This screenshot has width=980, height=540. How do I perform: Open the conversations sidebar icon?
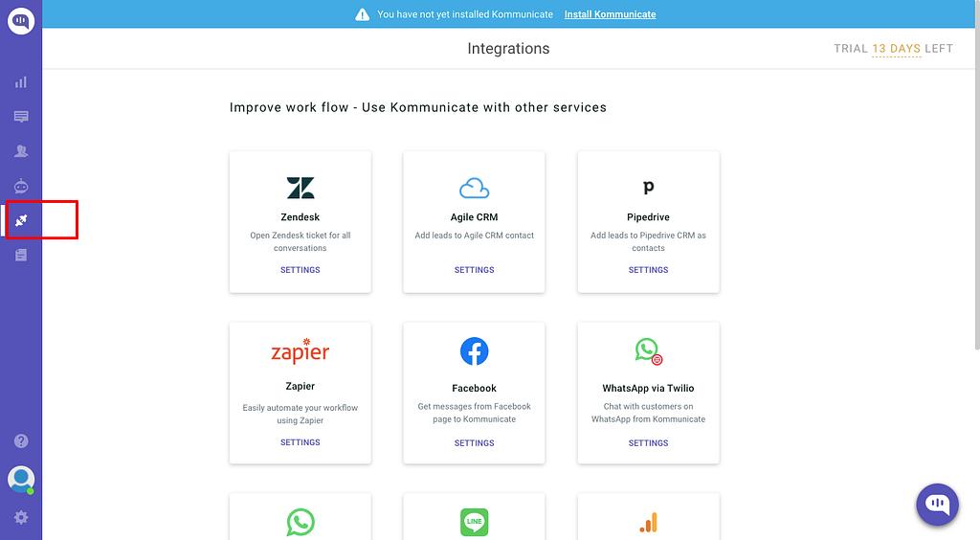[x=21, y=117]
